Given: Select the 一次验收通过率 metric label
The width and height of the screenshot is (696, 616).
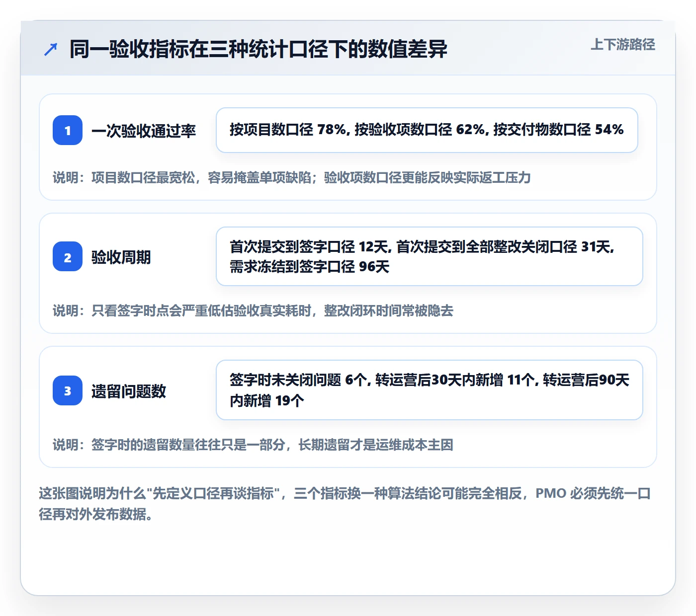Looking at the screenshot, I should point(144,131).
